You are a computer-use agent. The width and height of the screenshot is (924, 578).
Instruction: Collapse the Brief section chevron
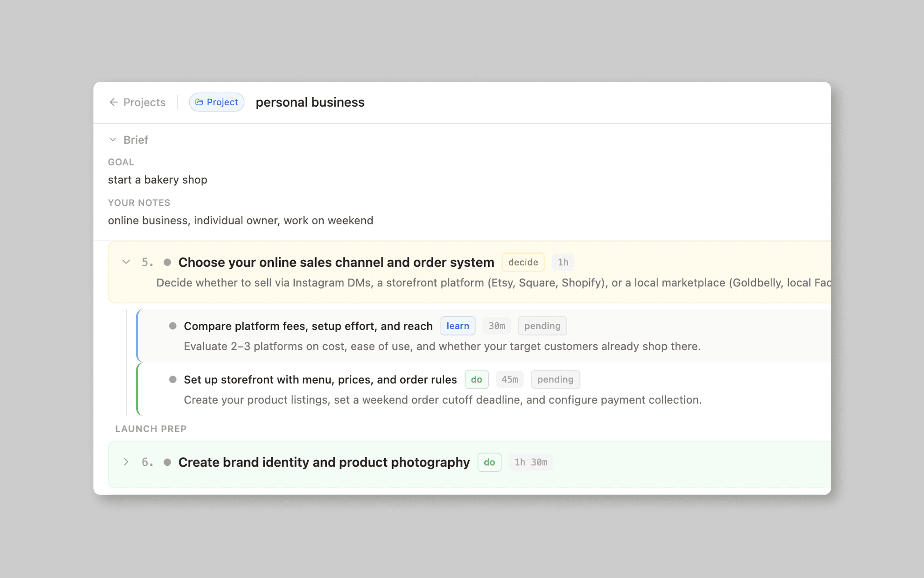(113, 140)
